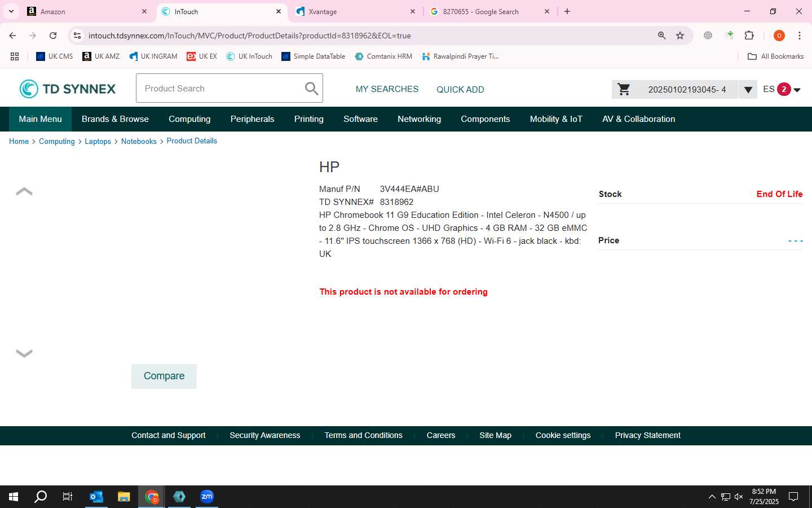Open Mobility & IoT menu
The width and height of the screenshot is (812, 508).
pos(556,119)
